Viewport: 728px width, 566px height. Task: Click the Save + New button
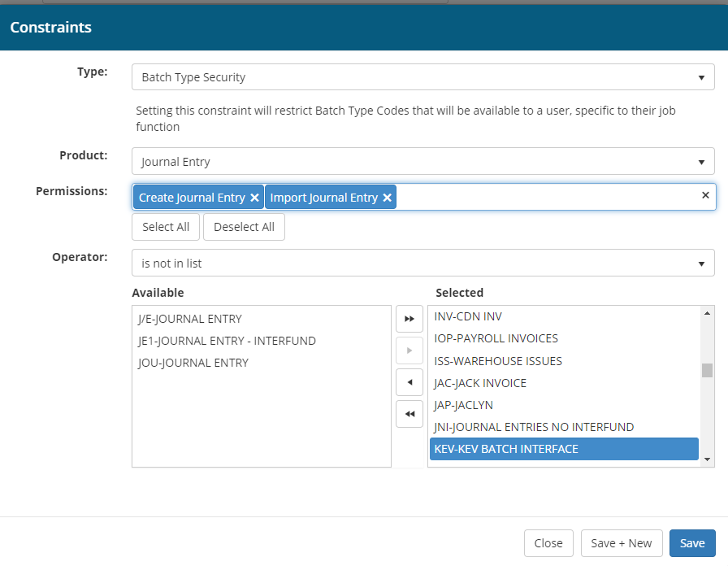coord(621,543)
